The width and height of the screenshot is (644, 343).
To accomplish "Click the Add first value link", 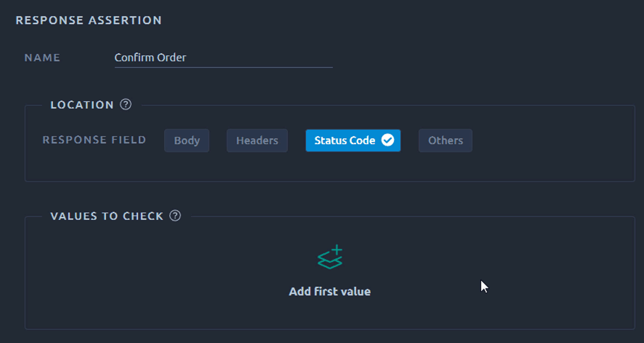I will pos(330,291).
